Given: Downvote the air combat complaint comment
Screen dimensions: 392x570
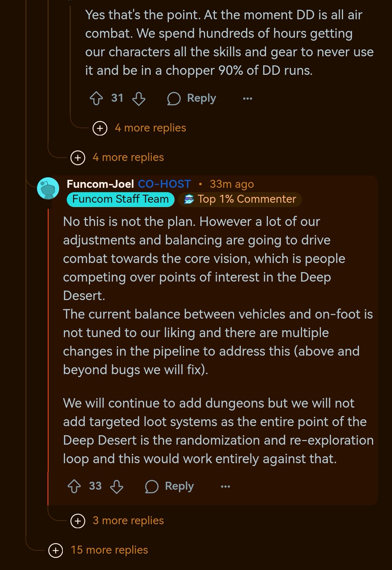Looking at the screenshot, I should tap(140, 98).
